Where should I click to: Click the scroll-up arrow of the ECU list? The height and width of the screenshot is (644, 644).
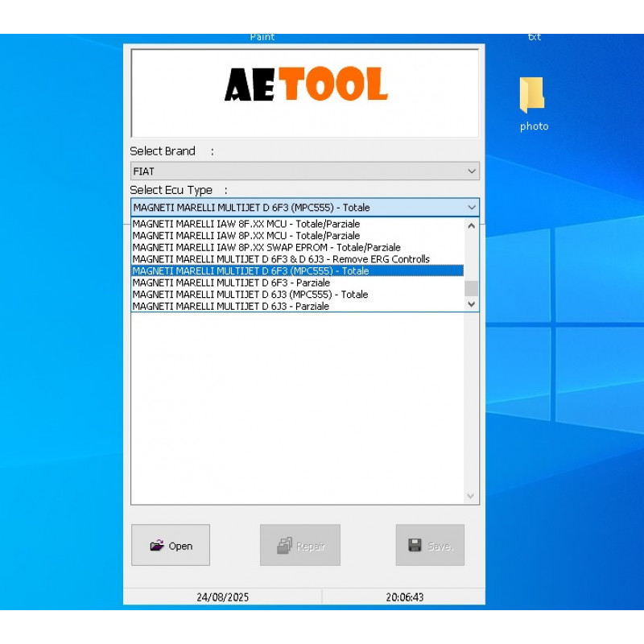pos(471,225)
